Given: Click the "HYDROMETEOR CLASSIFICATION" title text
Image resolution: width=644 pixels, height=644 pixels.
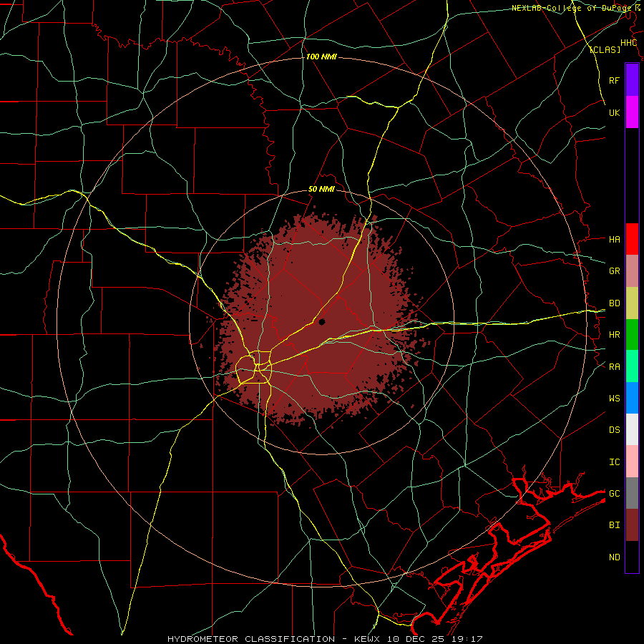Looking at the screenshot, I should point(251,639).
